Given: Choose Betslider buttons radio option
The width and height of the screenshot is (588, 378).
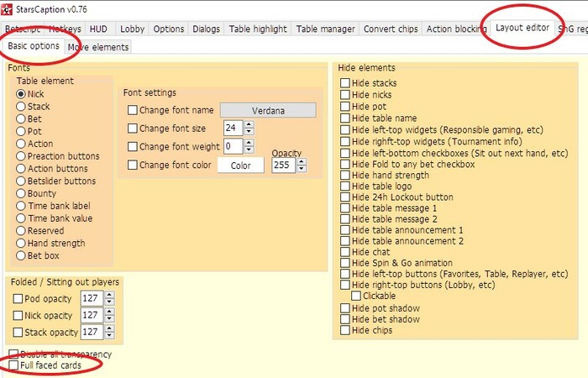Looking at the screenshot, I should [21, 181].
